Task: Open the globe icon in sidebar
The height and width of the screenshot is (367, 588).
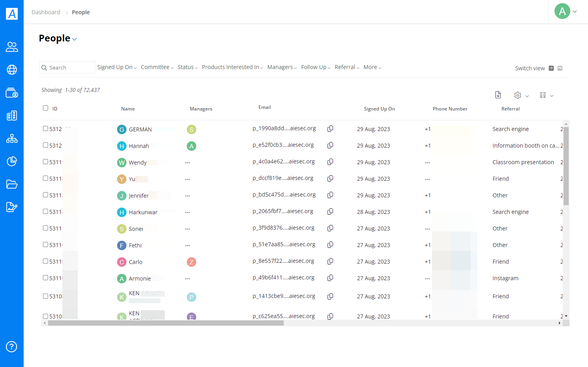Action: 12,70
